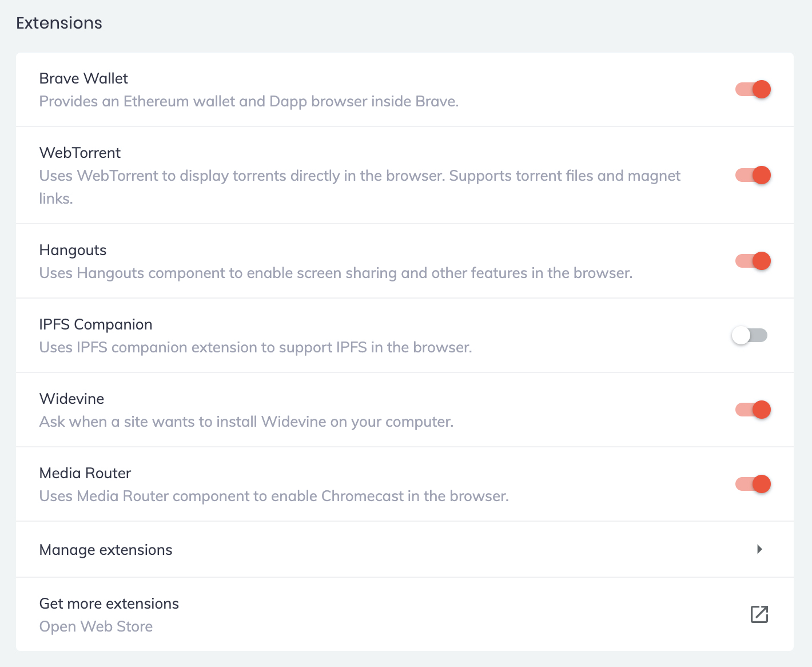
Task: Click the Widevine extension label
Action: coord(71,399)
